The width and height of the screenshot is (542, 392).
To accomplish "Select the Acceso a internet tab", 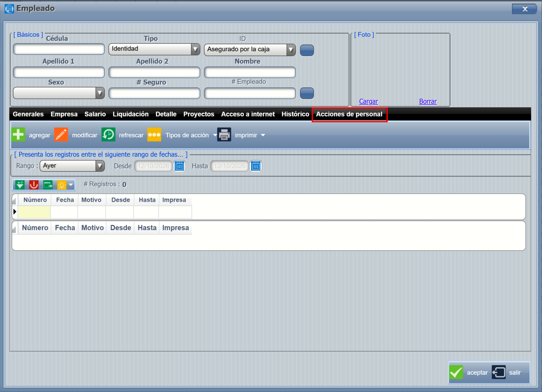I will point(248,114).
